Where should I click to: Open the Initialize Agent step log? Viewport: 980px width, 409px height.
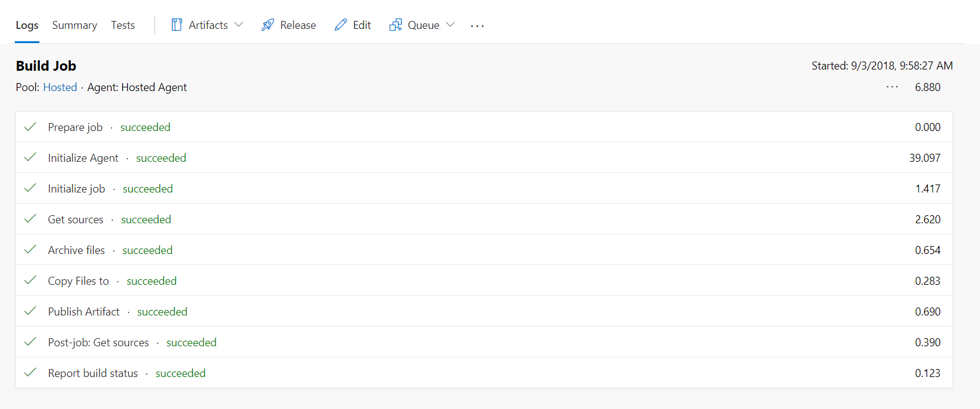484,157
